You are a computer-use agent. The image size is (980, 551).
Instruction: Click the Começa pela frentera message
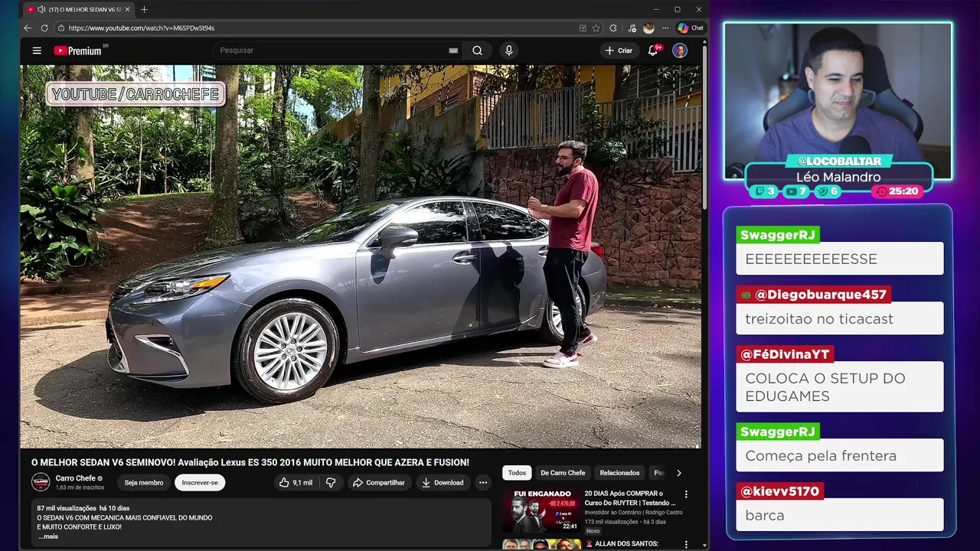839,456
